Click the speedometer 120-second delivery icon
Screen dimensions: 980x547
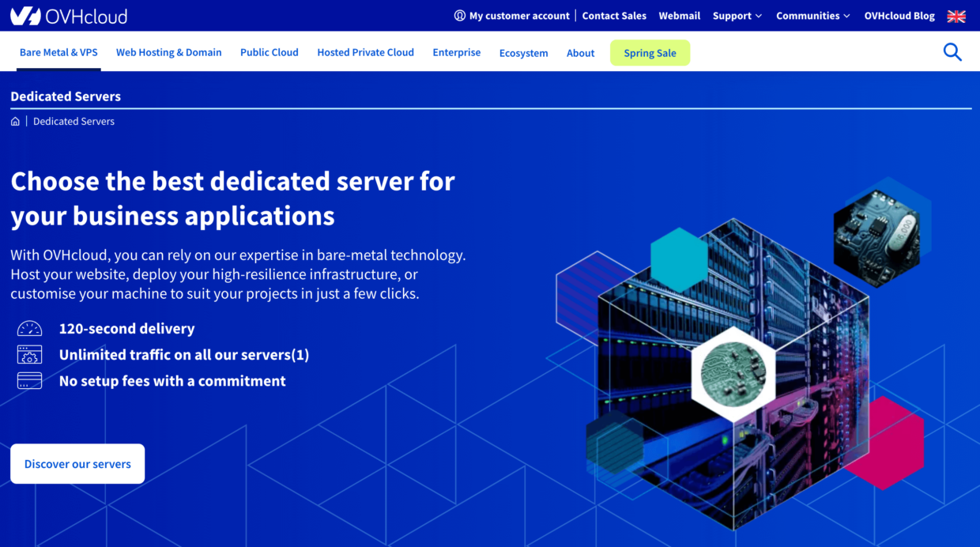29,329
